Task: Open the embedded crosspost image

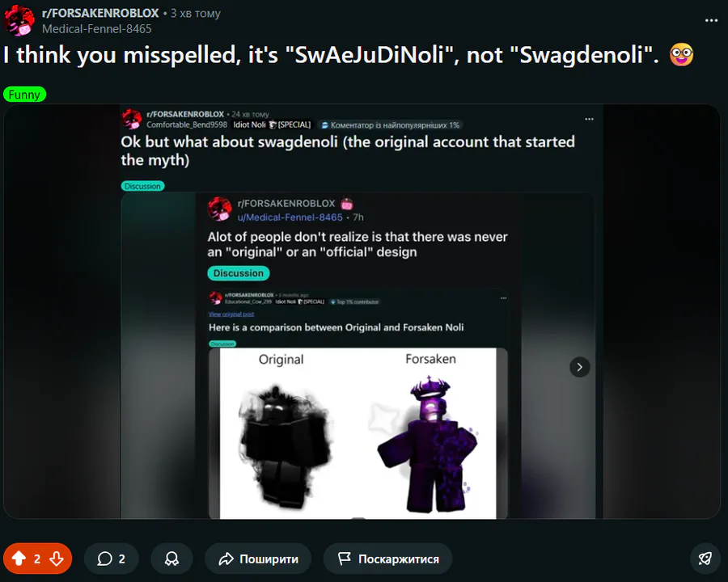Action: tap(362, 311)
